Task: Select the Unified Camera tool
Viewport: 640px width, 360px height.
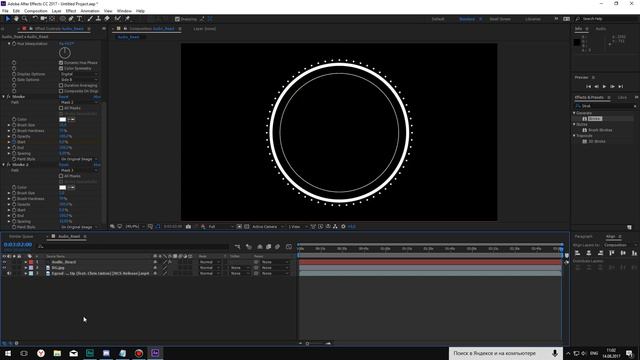Action: [43, 19]
